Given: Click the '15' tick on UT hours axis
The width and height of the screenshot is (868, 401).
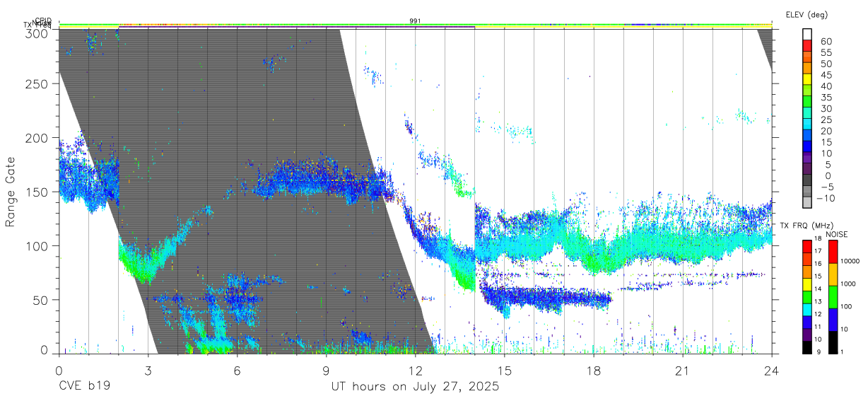Looking at the screenshot, I should click(504, 371).
